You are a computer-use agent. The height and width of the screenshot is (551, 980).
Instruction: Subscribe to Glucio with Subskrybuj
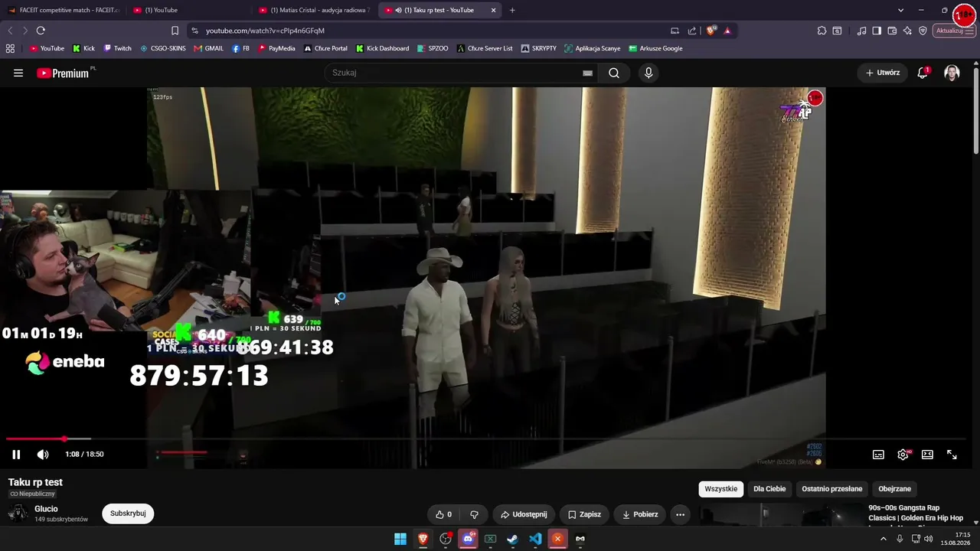(128, 514)
